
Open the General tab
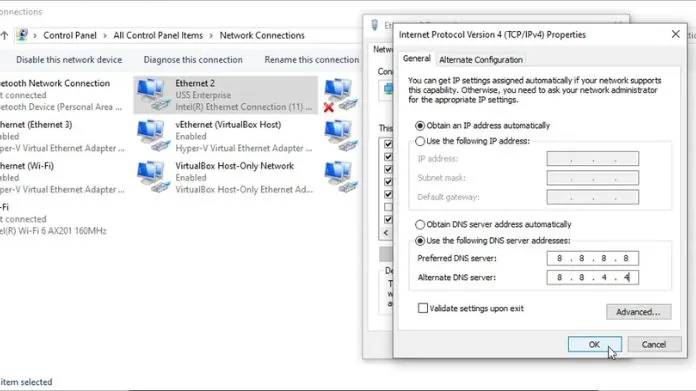click(416, 58)
